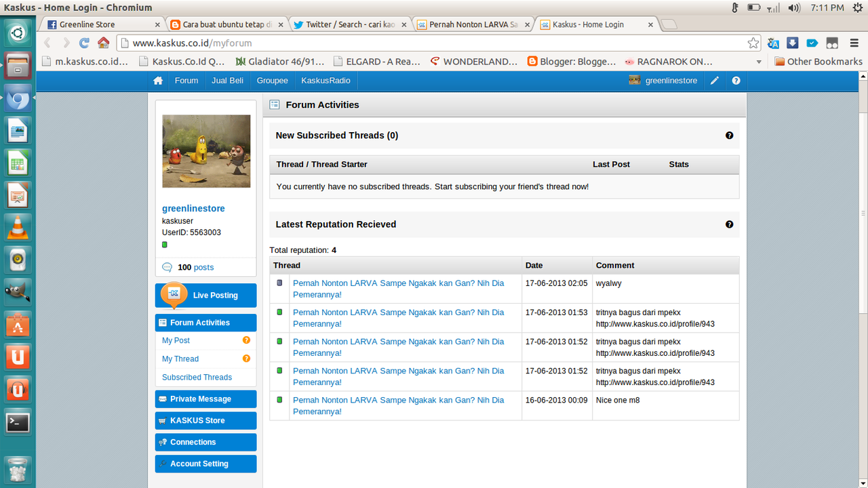Open the Gladiator 46/91 bookmark
868x488 pixels.
pyautogui.click(x=280, y=62)
